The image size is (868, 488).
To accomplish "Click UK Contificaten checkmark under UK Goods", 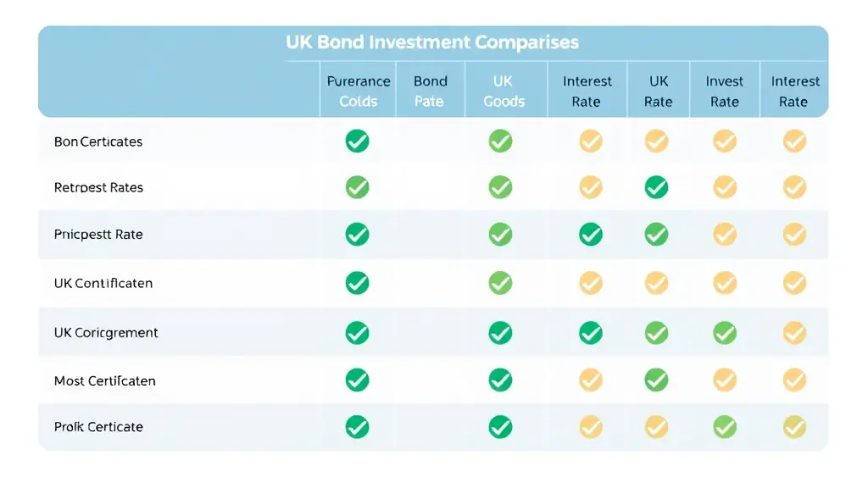I will [500, 283].
